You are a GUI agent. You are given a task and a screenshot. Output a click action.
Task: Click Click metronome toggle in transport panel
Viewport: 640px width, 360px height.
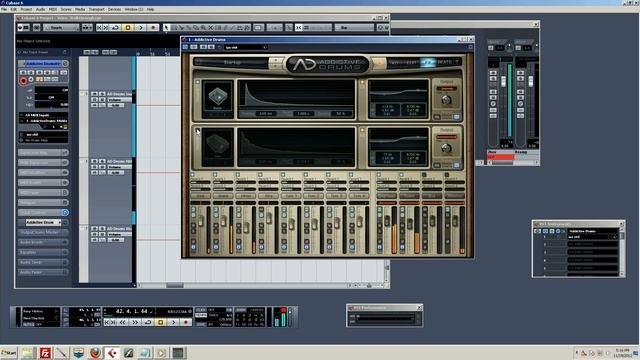point(201,310)
